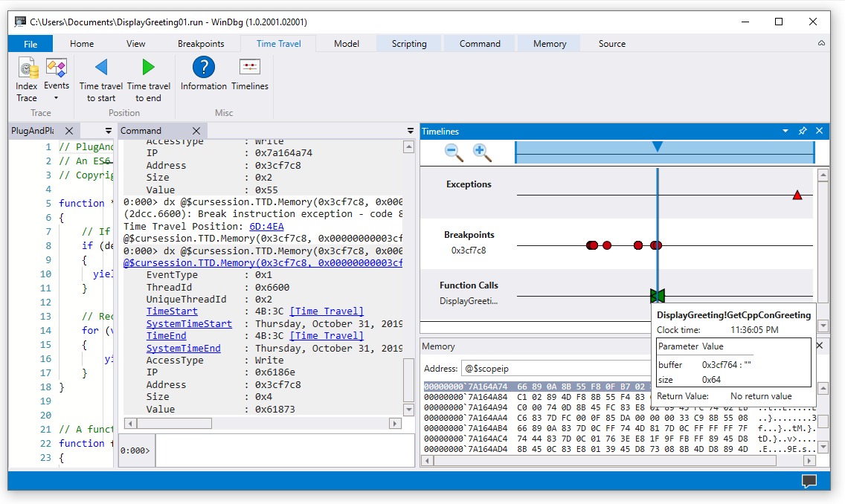Screen dimensions: 845x504
Task: Follow the 6D:4EA Time Travel Position link
Action: (266, 226)
